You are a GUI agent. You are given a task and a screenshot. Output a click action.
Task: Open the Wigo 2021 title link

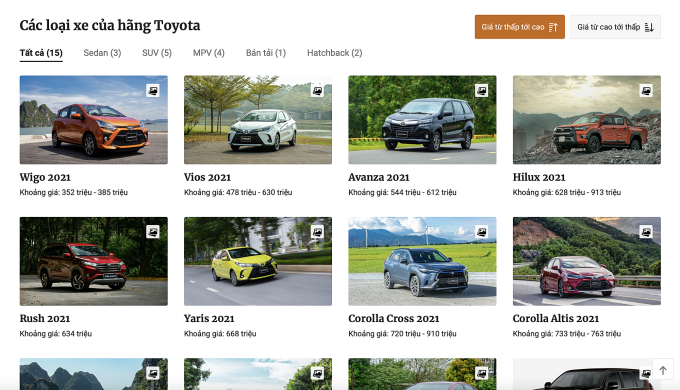tap(45, 177)
